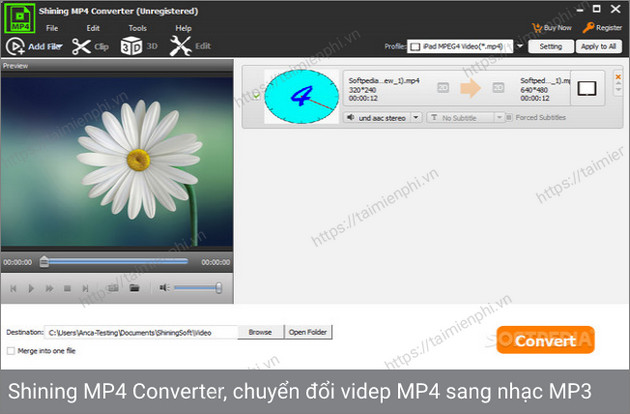Click the output device tablet icon
Image resolution: width=630 pixels, height=414 pixels.
point(587,88)
